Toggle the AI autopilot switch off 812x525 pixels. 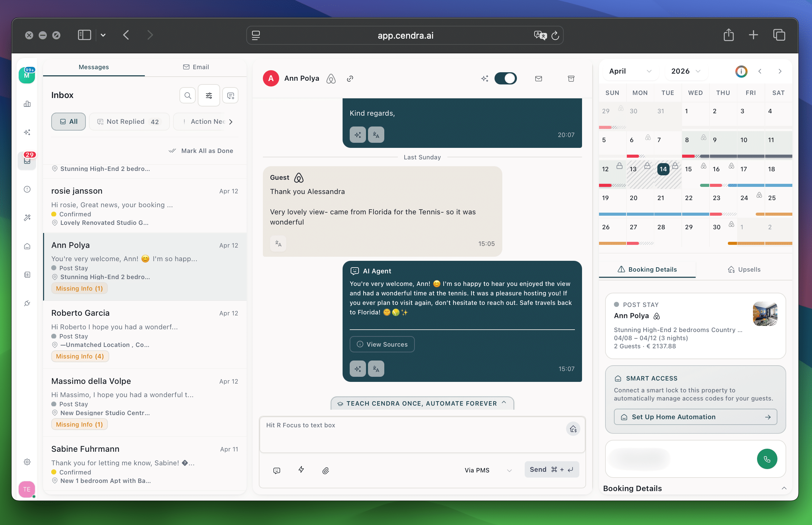pos(505,78)
